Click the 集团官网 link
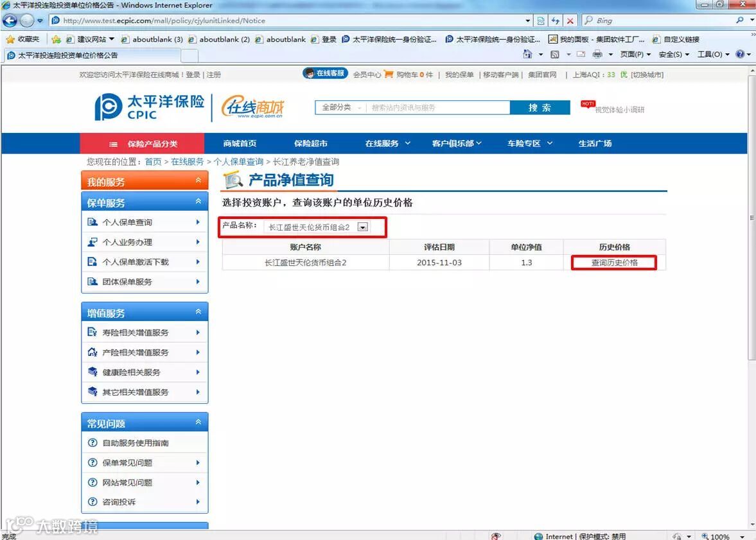 coord(542,74)
